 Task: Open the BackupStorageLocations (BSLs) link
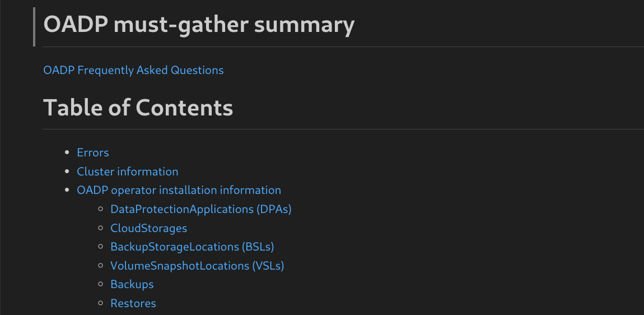tap(192, 247)
